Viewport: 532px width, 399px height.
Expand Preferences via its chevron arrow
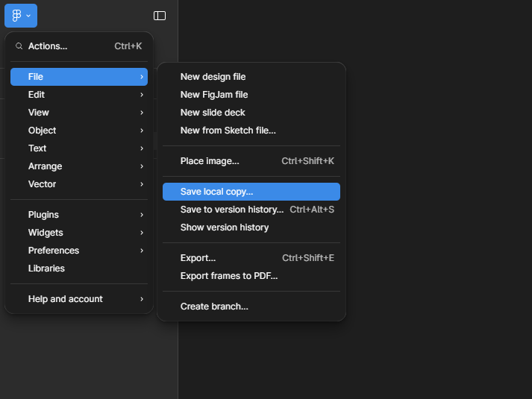coord(142,251)
